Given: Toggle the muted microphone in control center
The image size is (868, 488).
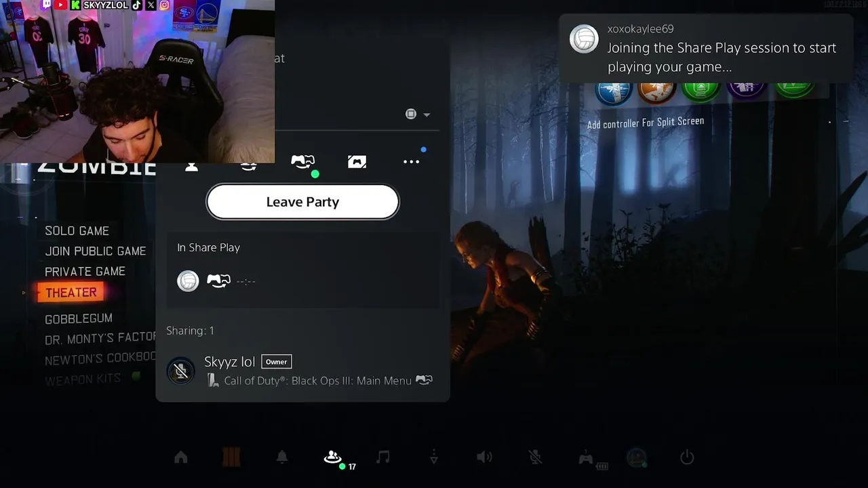Looking at the screenshot, I should 535,457.
